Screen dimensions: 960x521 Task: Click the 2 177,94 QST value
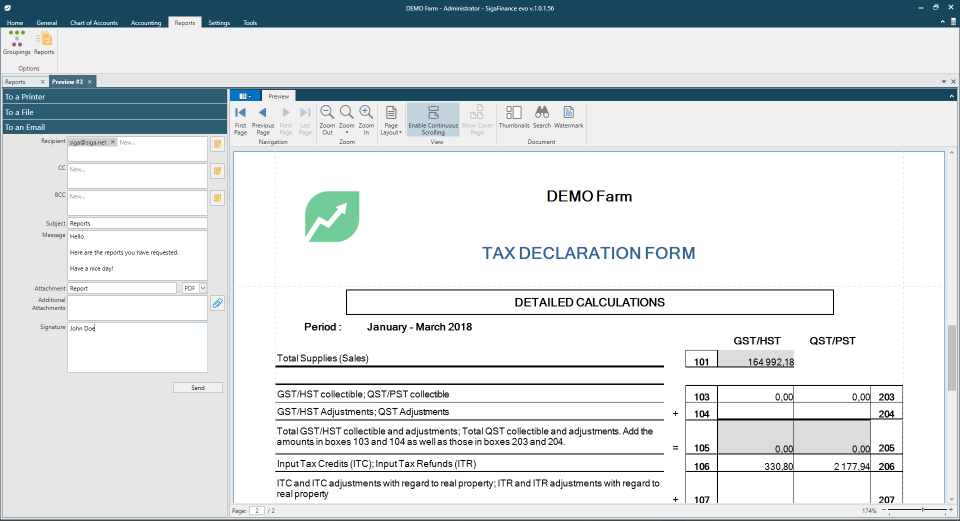[x=852, y=467]
